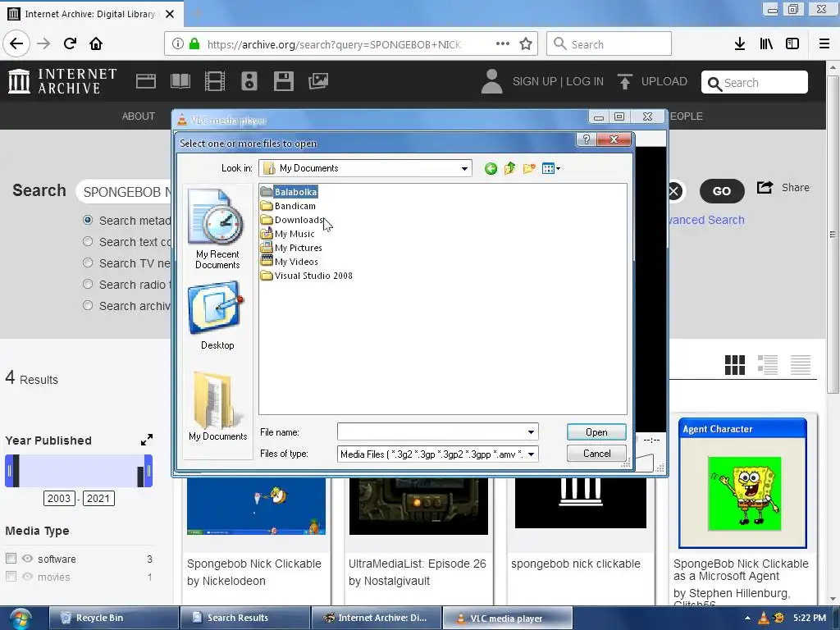
Task: Click the left year range slider handle
Action: tap(9, 472)
